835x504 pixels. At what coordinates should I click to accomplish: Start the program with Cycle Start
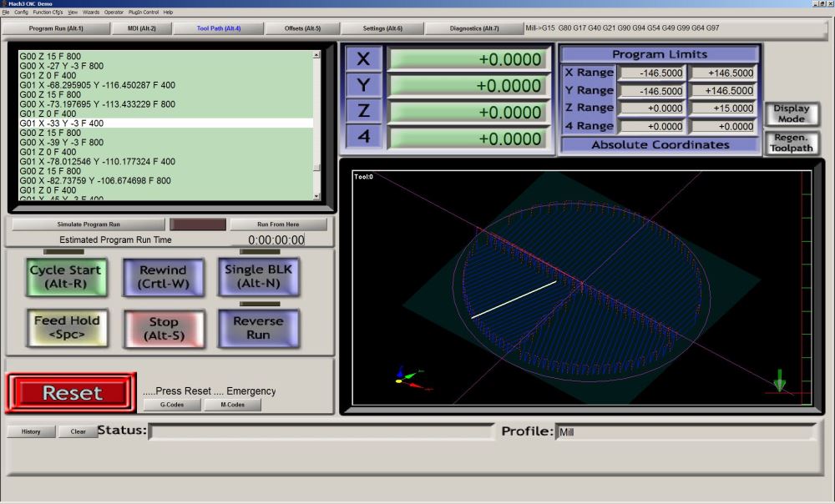[66, 277]
